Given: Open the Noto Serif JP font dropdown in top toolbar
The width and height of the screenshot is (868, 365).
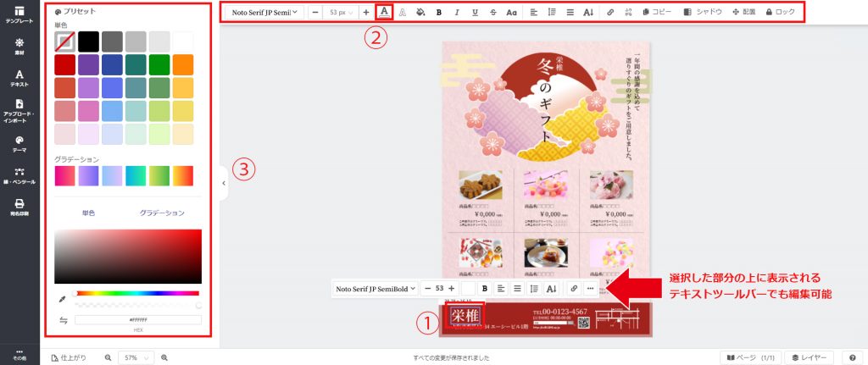Looking at the screenshot, I should 264,13.
